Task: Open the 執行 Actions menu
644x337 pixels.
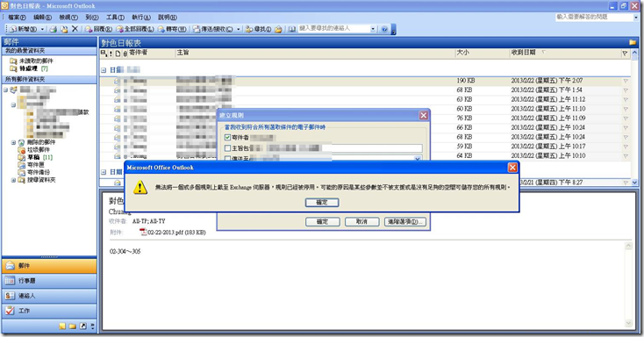Action: pos(141,18)
